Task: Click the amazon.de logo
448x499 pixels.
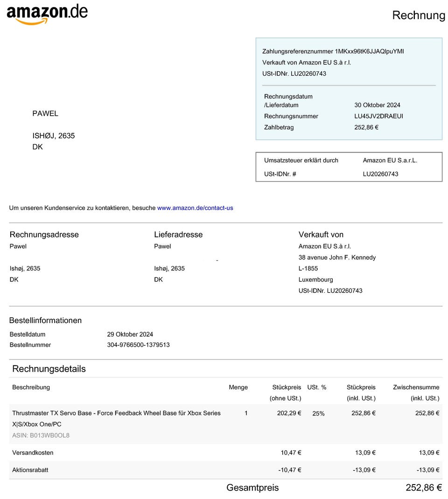Action: click(47, 14)
